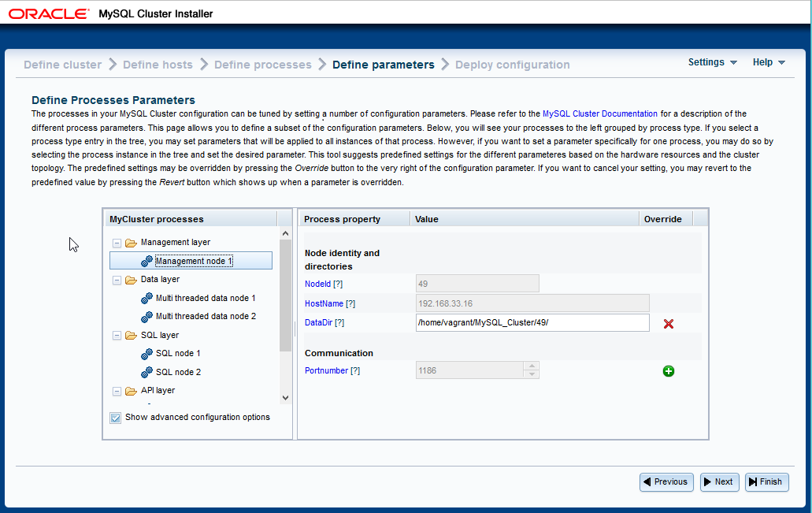Click the HostName value field
Viewport: 812px width, 513px height.
point(532,303)
